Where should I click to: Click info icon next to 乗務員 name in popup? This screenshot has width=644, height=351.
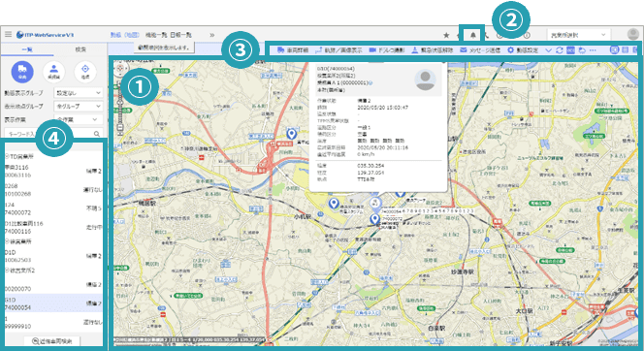point(370,83)
